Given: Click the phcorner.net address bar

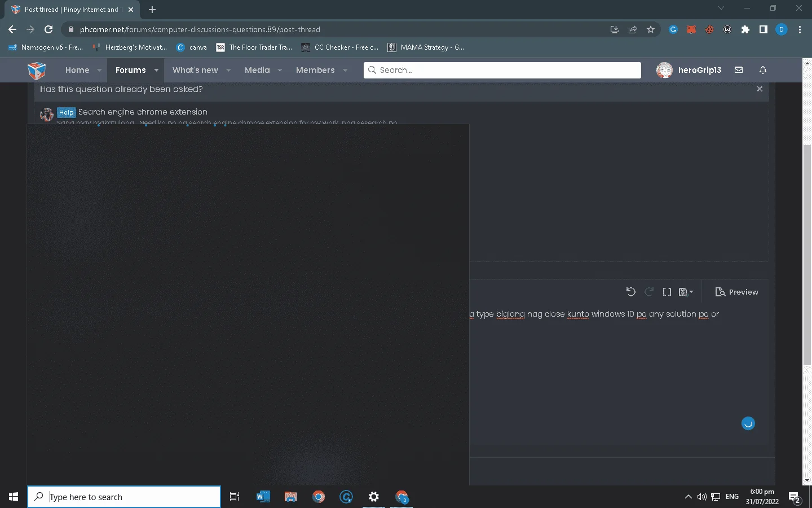Looking at the screenshot, I should [x=333, y=29].
